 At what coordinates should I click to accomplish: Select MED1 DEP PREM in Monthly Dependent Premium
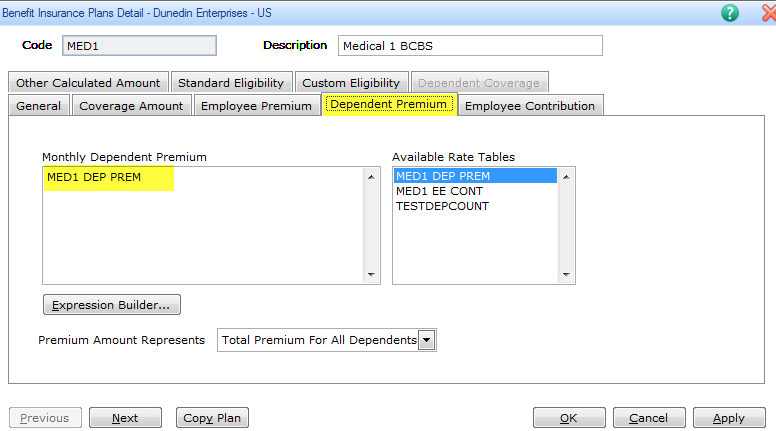(x=94, y=177)
